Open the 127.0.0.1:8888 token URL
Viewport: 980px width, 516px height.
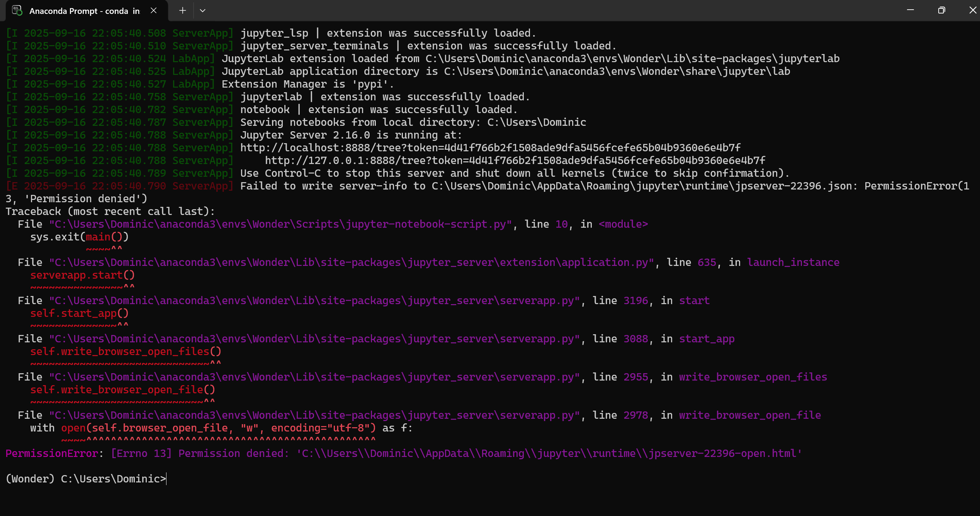coord(515,161)
